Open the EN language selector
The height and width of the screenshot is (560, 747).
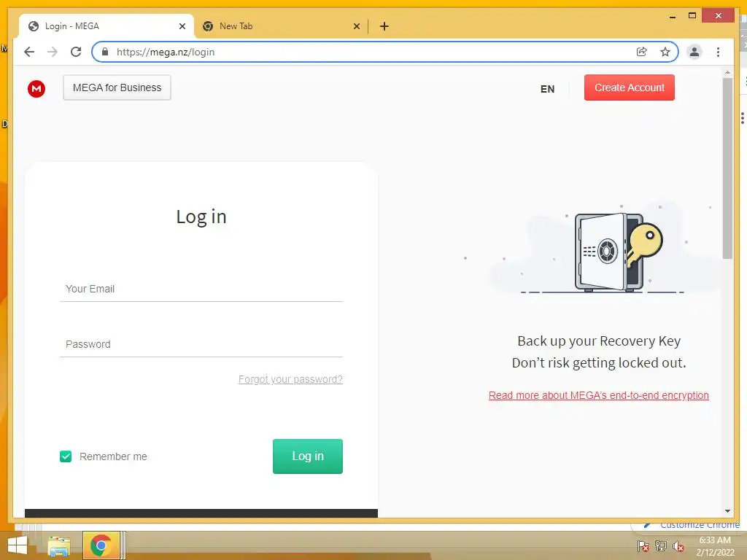pyautogui.click(x=547, y=89)
